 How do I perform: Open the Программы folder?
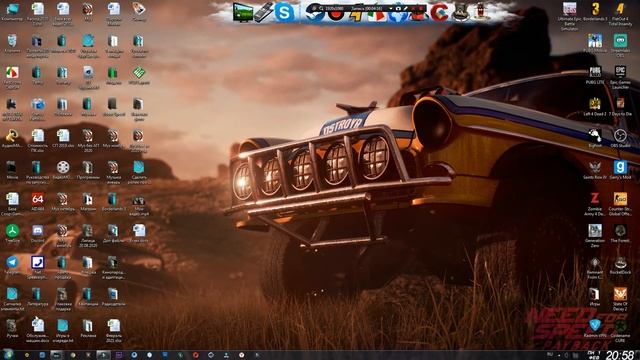click(x=88, y=171)
